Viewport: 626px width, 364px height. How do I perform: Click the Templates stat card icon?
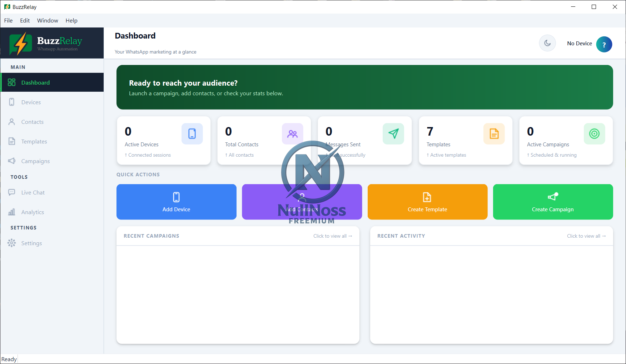point(494,134)
